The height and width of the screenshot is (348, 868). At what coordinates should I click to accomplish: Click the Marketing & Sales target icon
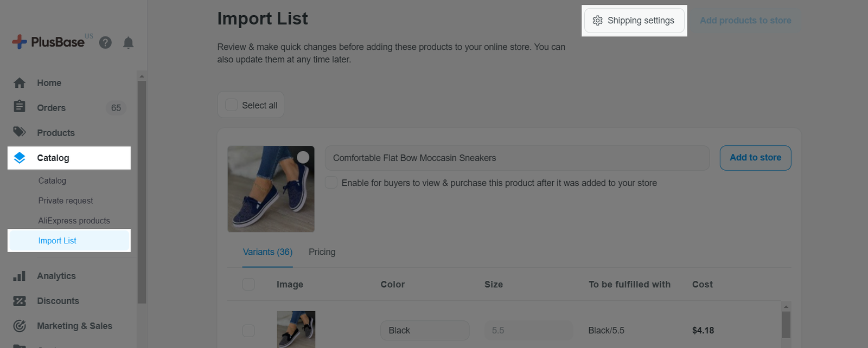pyautogui.click(x=20, y=326)
